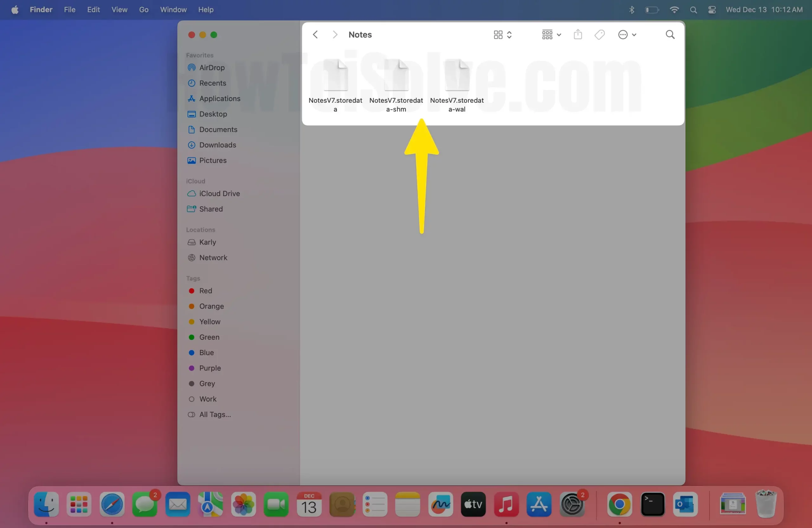
Task: Open the Edit menu
Action: pos(93,10)
